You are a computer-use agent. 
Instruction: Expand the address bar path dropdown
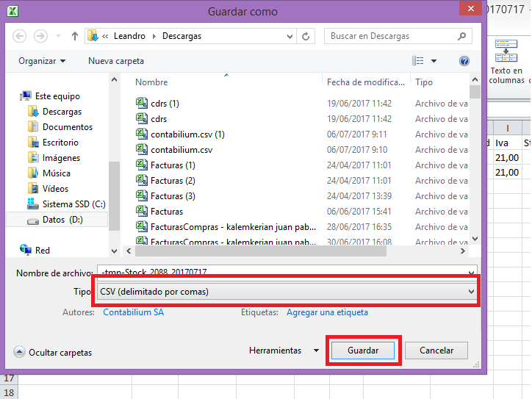pos(290,36)
